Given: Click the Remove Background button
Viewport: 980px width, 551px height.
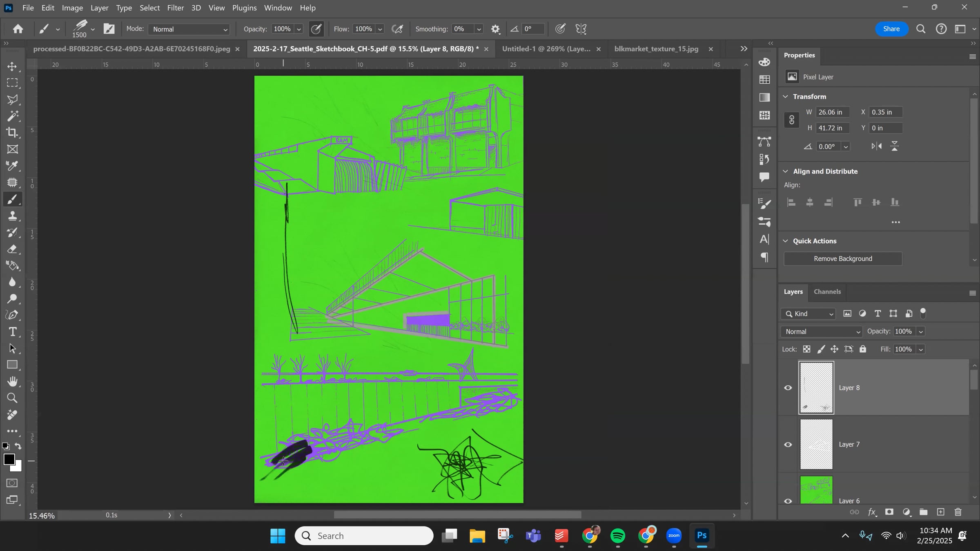Looking at the screenshot, I should [843, 259].
